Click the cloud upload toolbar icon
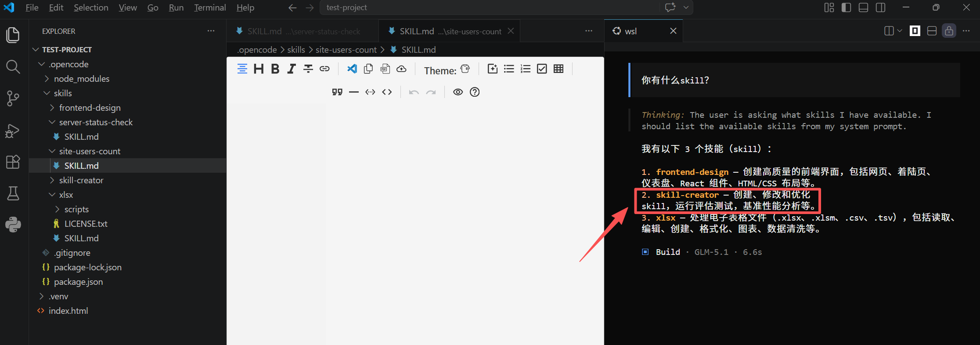Viewport: 980px width, 345px height. 401,69
